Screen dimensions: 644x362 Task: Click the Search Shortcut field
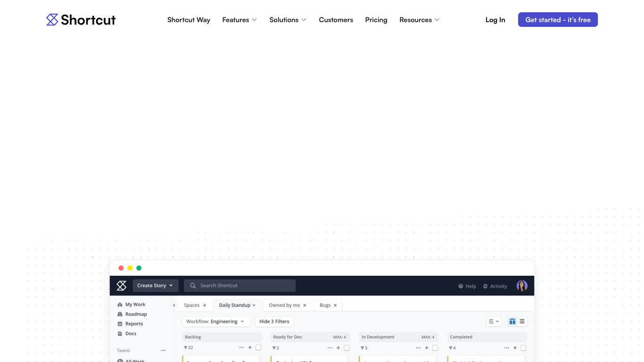(239, 286)
